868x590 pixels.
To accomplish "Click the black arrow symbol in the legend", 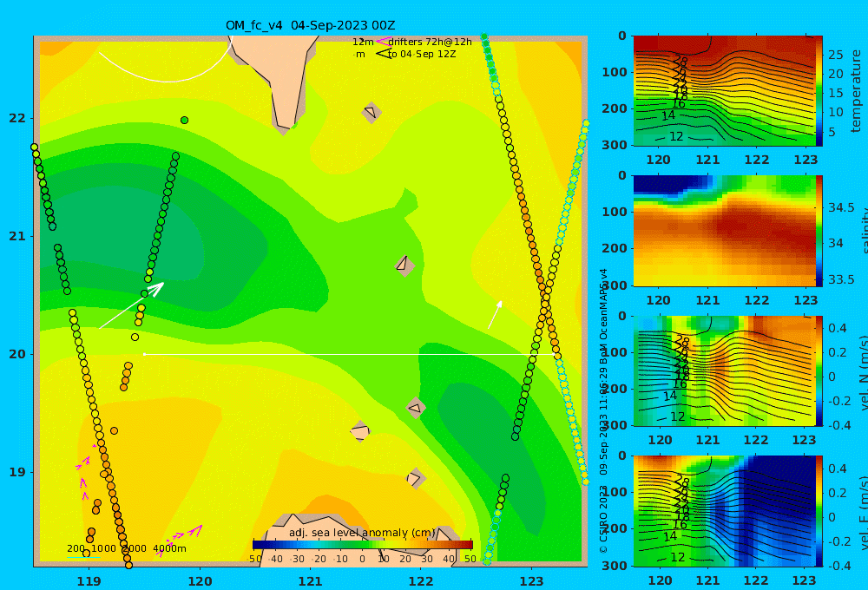I will [x=383, y=54].
